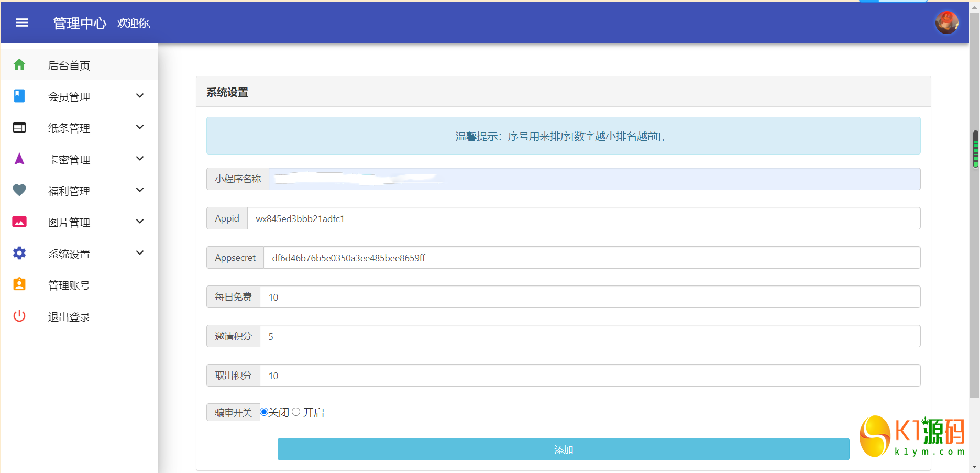
Task: Click the red power logout icon
Action: [19, 316]
